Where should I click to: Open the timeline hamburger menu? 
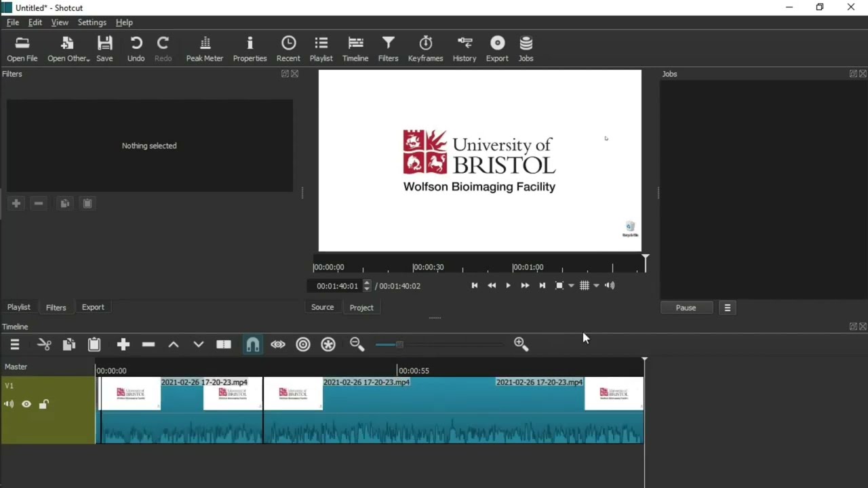coord(15,344)
